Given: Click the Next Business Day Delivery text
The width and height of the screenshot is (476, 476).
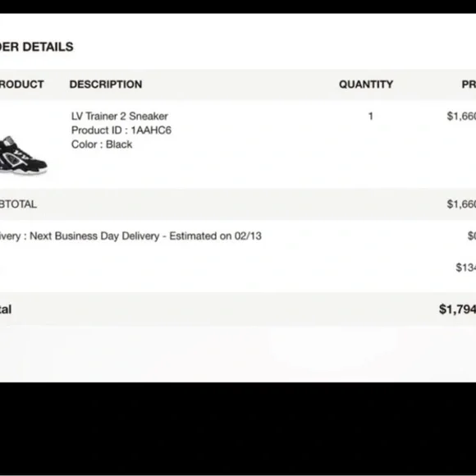Looking at the screenshot, I should click(94, 236).
